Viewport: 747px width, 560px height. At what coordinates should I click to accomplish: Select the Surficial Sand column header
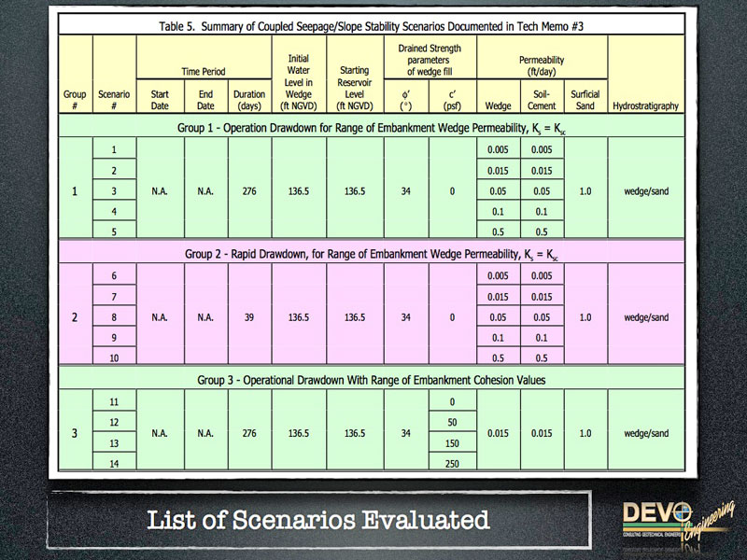tap(585, 101)
